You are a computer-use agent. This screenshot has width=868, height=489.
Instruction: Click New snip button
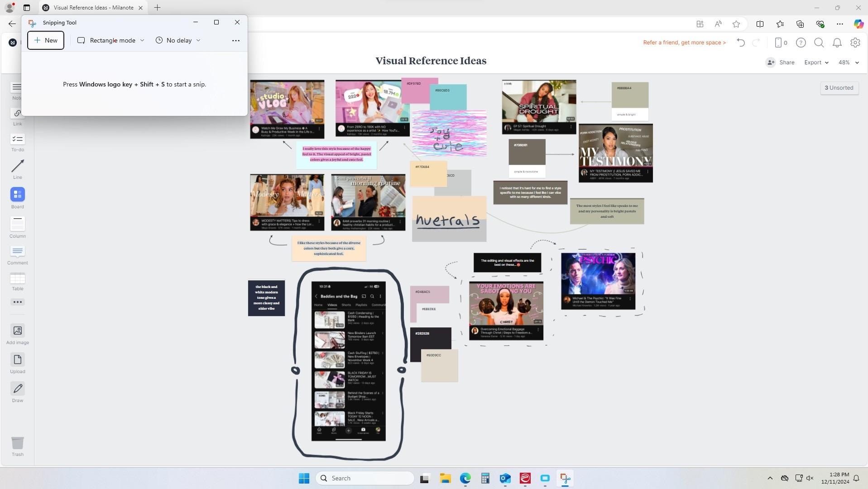[46, 40]
